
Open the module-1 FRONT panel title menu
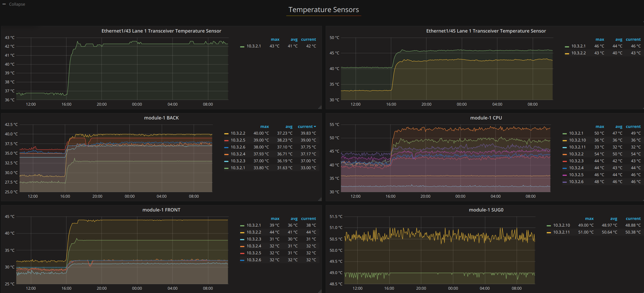point(161,210)
